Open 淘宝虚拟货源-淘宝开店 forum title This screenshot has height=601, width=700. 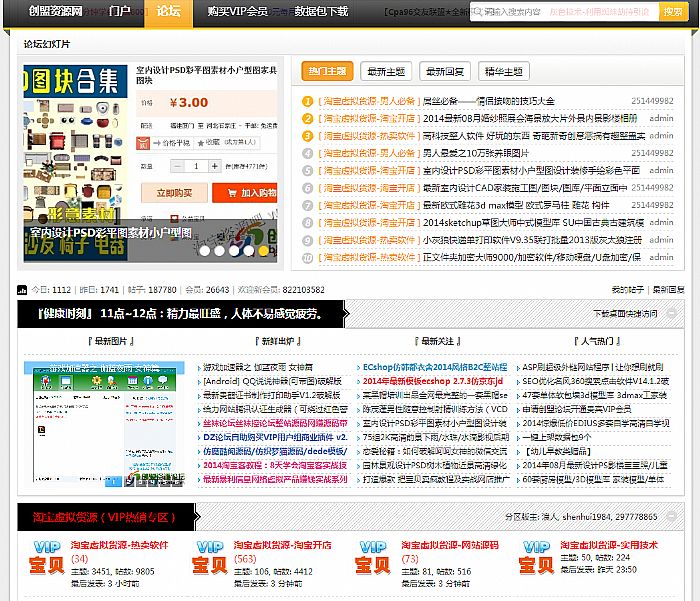pyautogui.click(x=283, y=545)
